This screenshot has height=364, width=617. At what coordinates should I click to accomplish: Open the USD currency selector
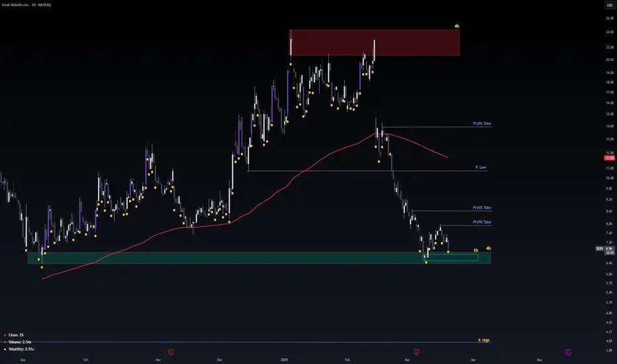pos(610,5)
